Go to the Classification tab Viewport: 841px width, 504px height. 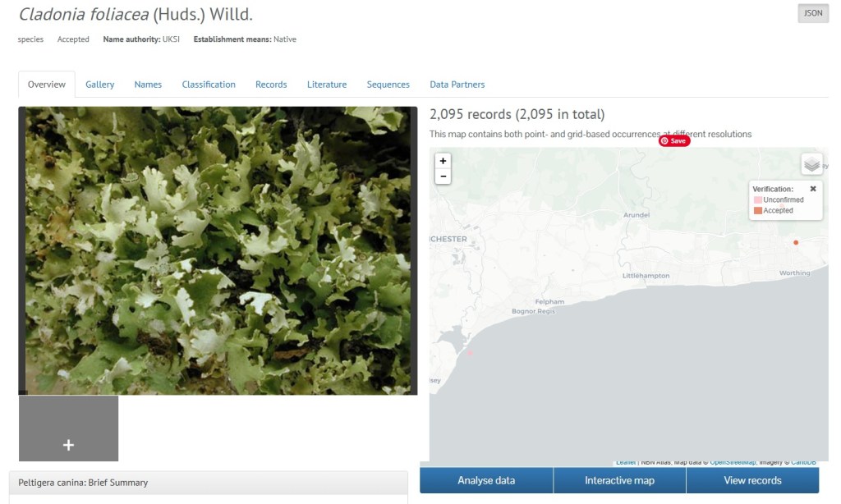tap(209, 85)
